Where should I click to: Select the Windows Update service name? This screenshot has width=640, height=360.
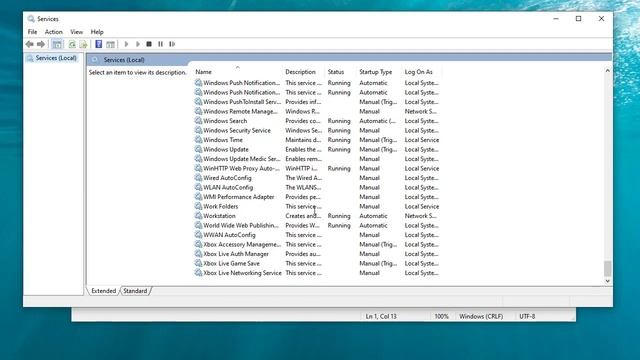[x=226, y=149]
